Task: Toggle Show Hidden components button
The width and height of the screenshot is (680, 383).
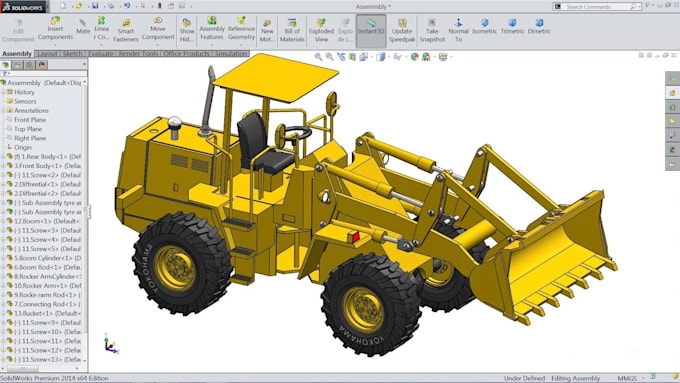Action: click(x=186, y=30)
